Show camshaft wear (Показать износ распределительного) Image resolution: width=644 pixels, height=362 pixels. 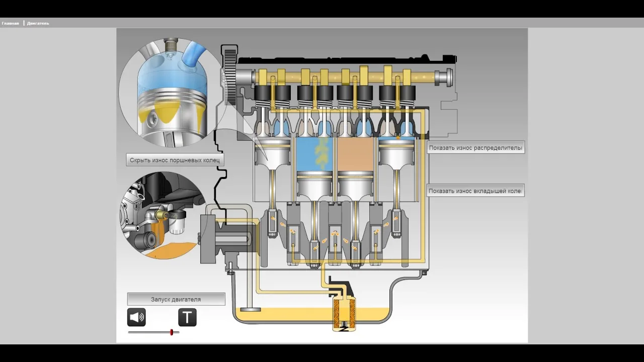[x=475, y=148]
